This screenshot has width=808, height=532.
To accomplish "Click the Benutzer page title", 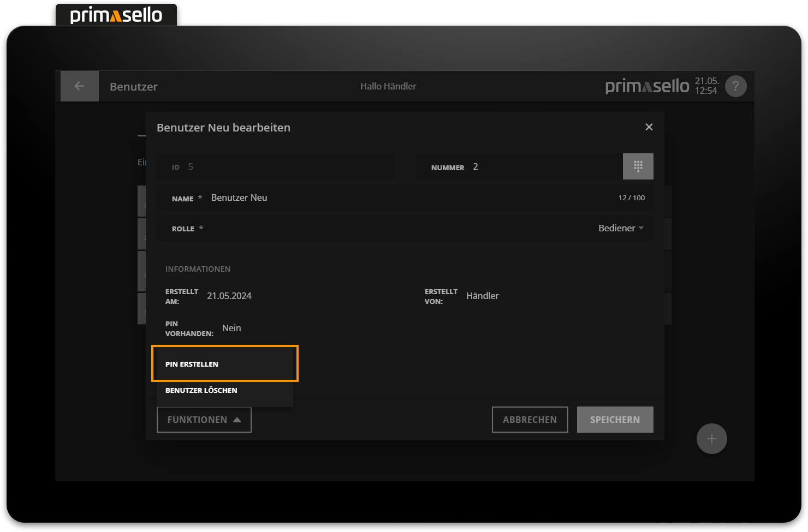I will coord(133,86).
